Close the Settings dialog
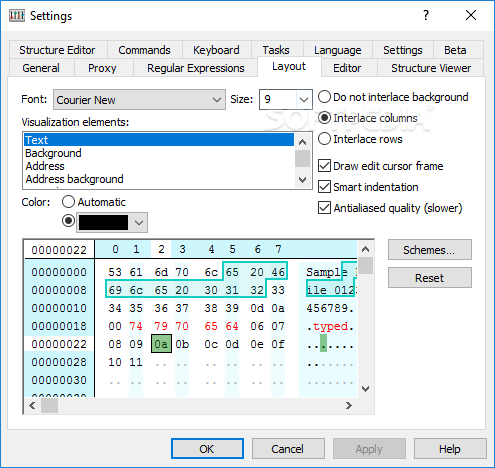Viewport: 495px width, 468px height. coord(471,15)
